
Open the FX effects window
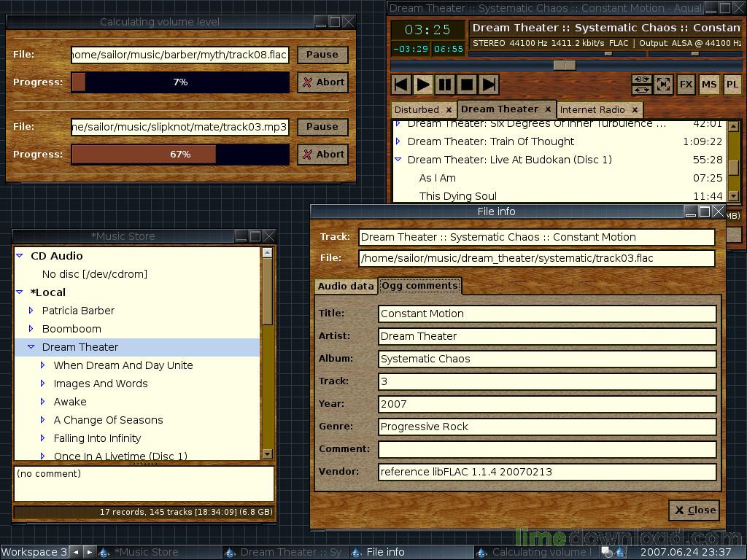(686, 85)
